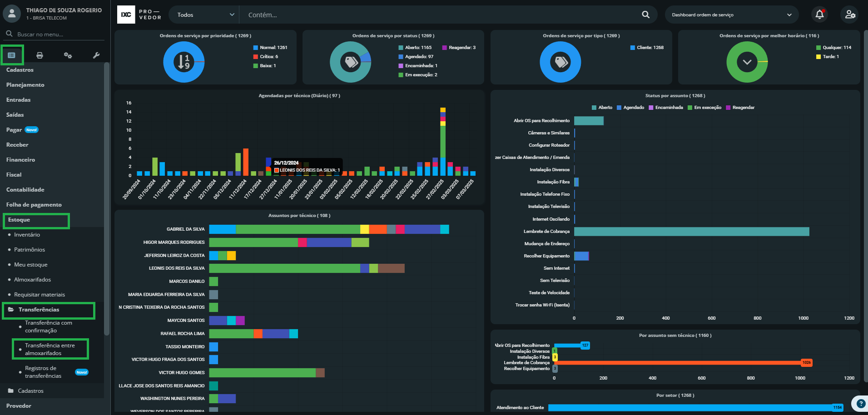This screenshot has width=868, height=415.
Task: Click Transferência entre almoxarifados link
Action: [x=50, y=349]
